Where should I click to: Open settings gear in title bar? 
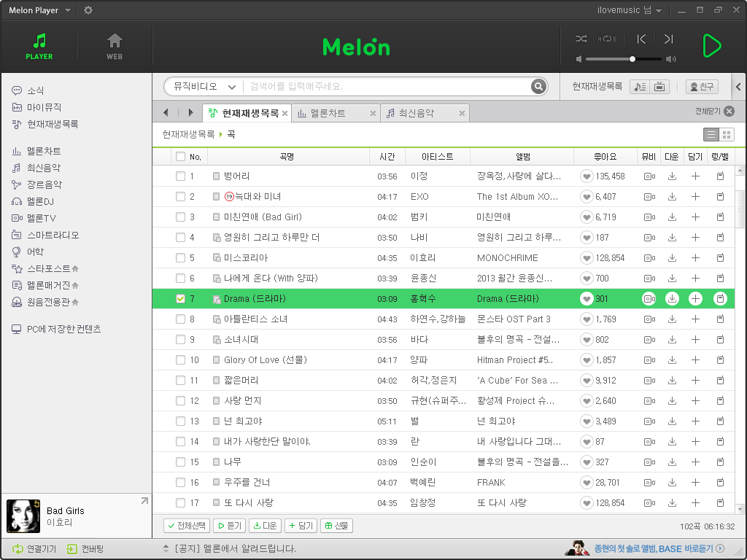coord(88,10)
